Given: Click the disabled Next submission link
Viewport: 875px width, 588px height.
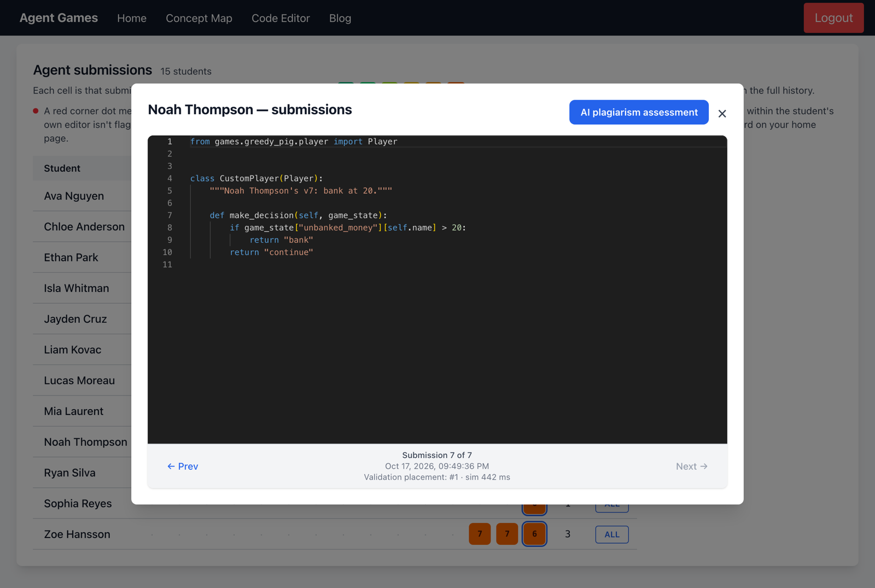Looking at the screenshot, I should (x=691, y=466).
